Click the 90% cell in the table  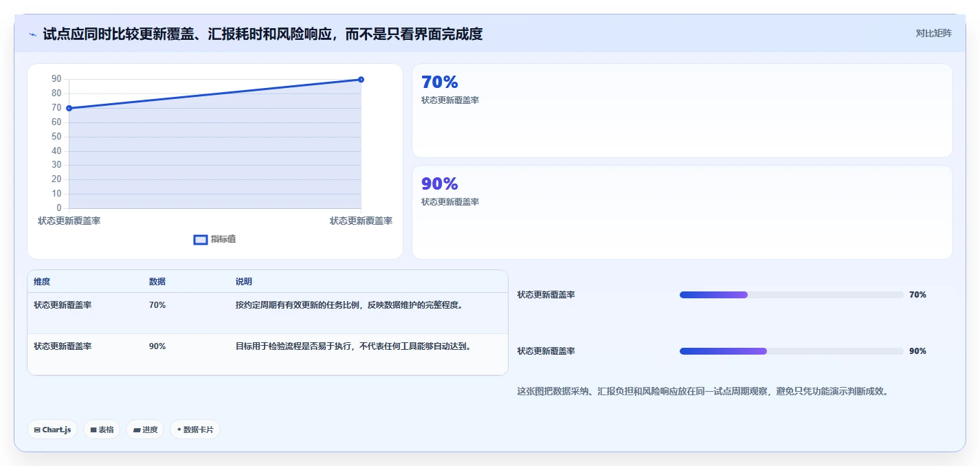157,346
